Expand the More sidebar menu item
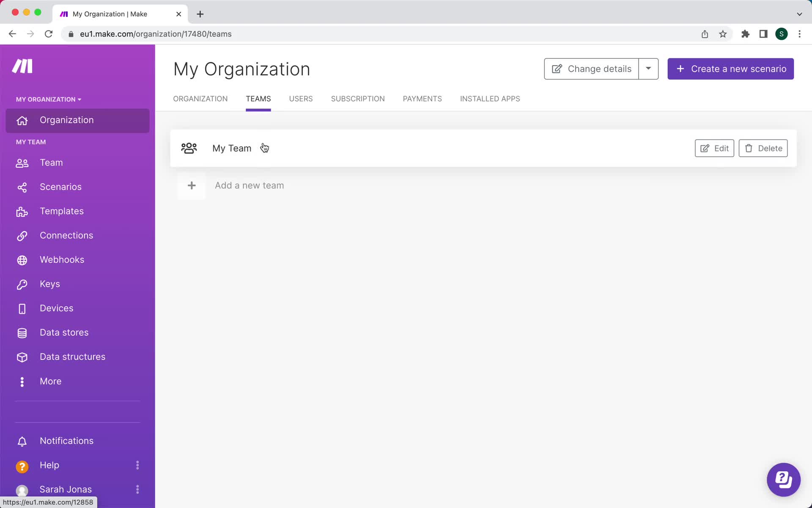The width and height of the screenshot is (812, 508). pyautogui.click(x=50, y=381)
